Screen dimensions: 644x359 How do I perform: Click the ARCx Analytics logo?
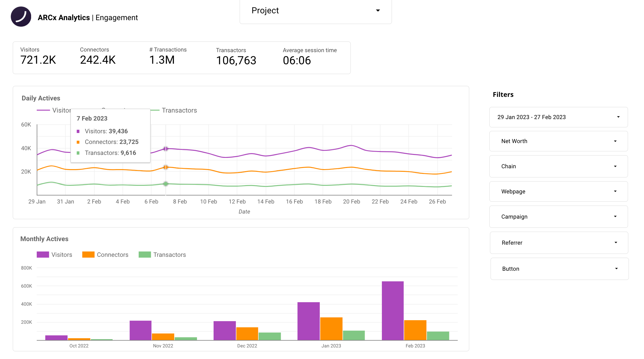tap(21, 17)
